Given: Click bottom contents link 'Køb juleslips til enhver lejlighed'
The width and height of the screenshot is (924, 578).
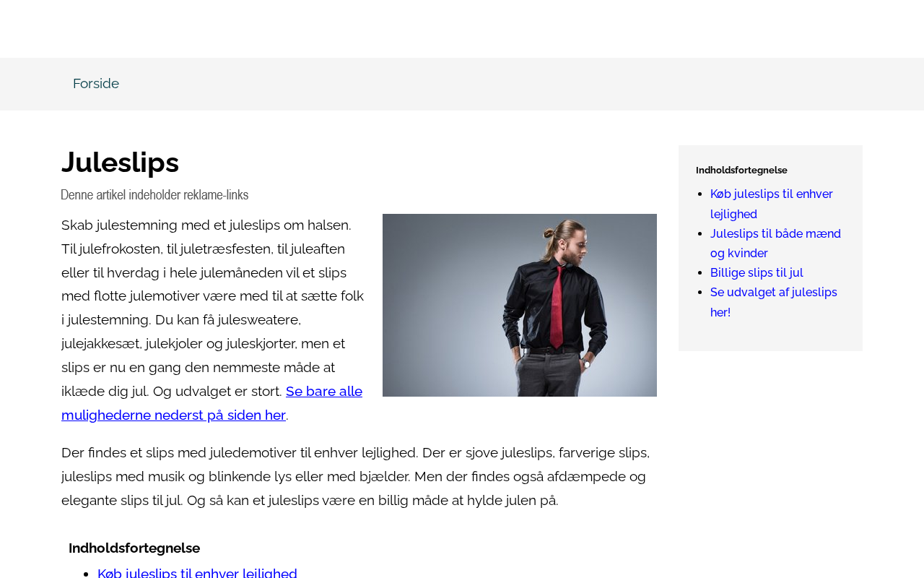Looking at the screenshot, I should pos(197,573).
